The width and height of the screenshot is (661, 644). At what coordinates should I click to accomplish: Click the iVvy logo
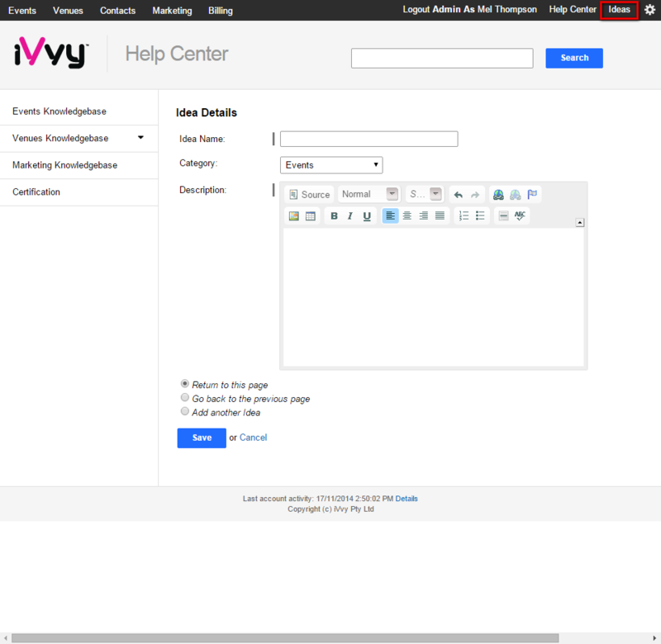pos(51,53)
